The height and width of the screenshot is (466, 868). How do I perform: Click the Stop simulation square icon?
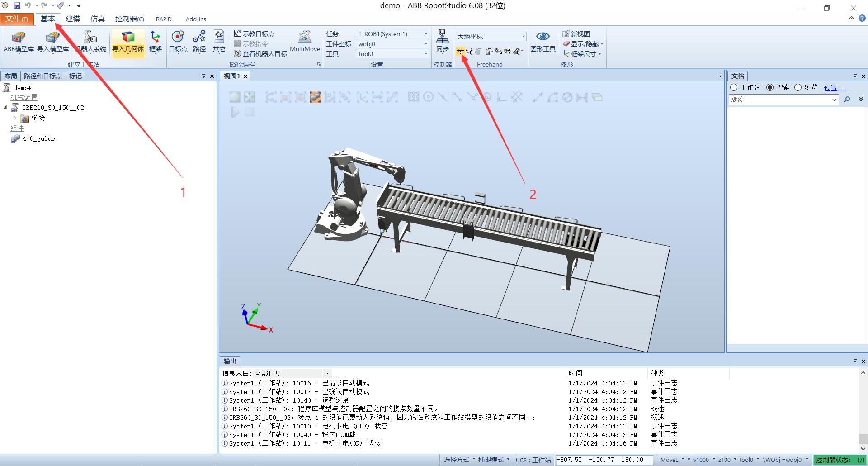(250, 112)
